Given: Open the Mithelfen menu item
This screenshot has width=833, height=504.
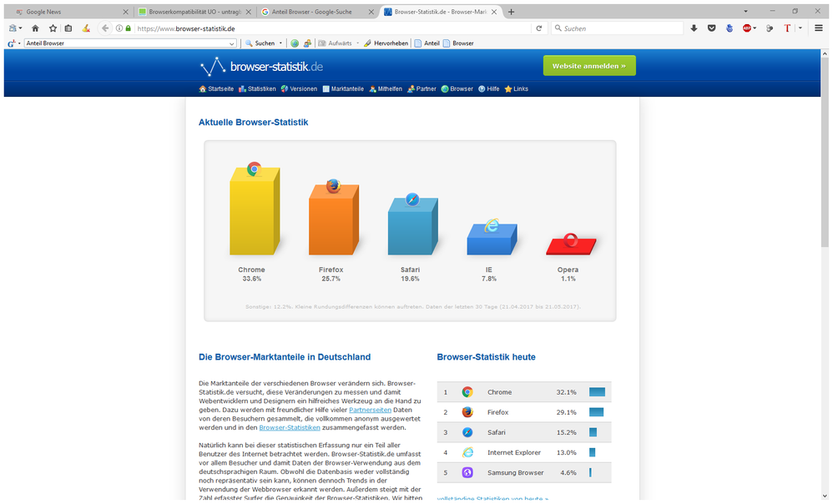Looking at the screenshot, I should [386, 89].
